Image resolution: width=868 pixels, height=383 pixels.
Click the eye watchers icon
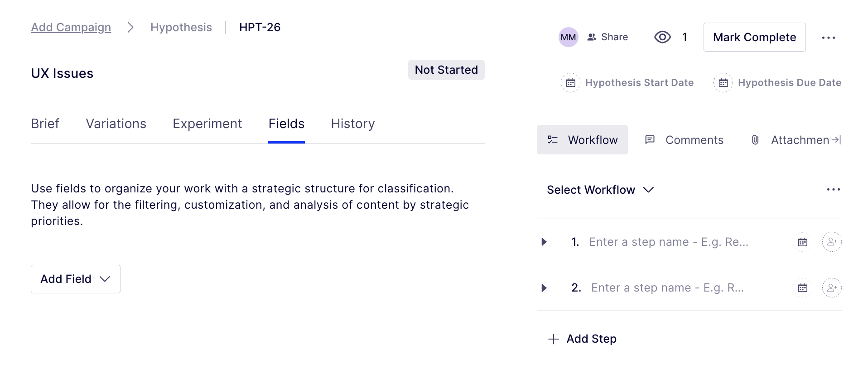pyautogui.click(x=662, y=37)
